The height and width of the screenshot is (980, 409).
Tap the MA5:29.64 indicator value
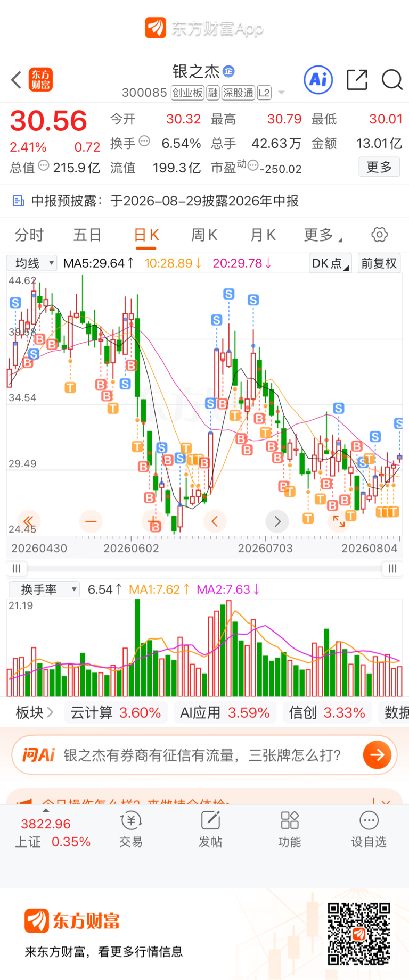(99, 263)
